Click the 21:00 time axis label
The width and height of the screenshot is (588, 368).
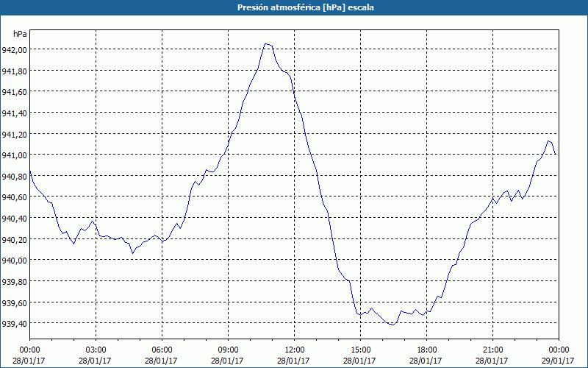tap(492, 350)
